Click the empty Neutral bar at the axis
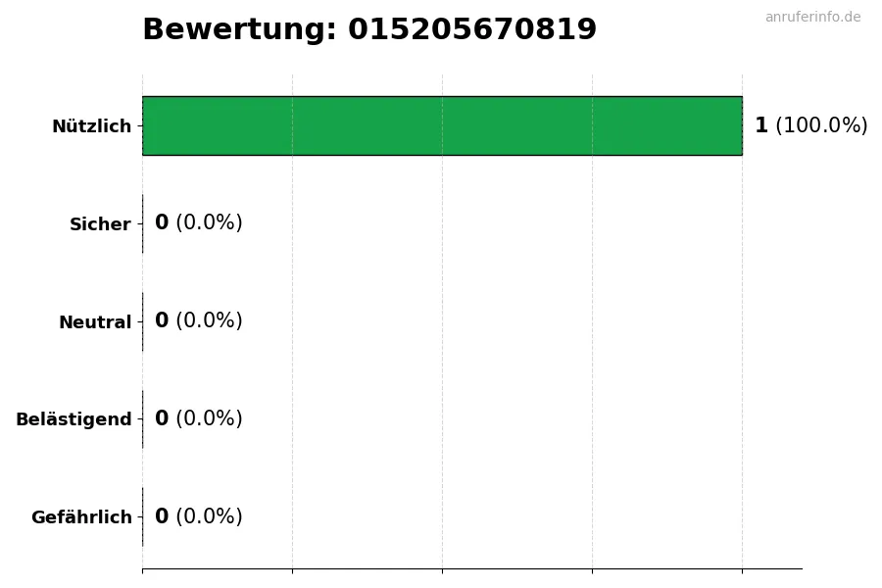The height and width of the screenshot is (588, 882). 143,321
